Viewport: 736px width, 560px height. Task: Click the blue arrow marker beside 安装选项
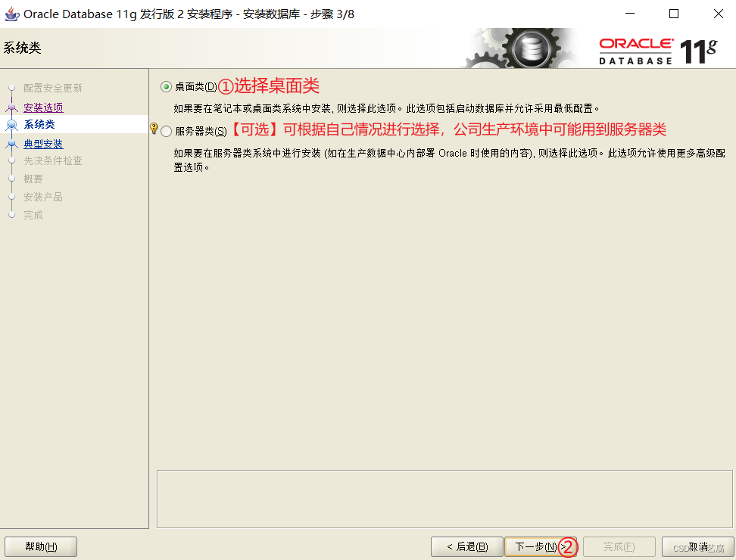pyautogui.click(x=11, y=107)
